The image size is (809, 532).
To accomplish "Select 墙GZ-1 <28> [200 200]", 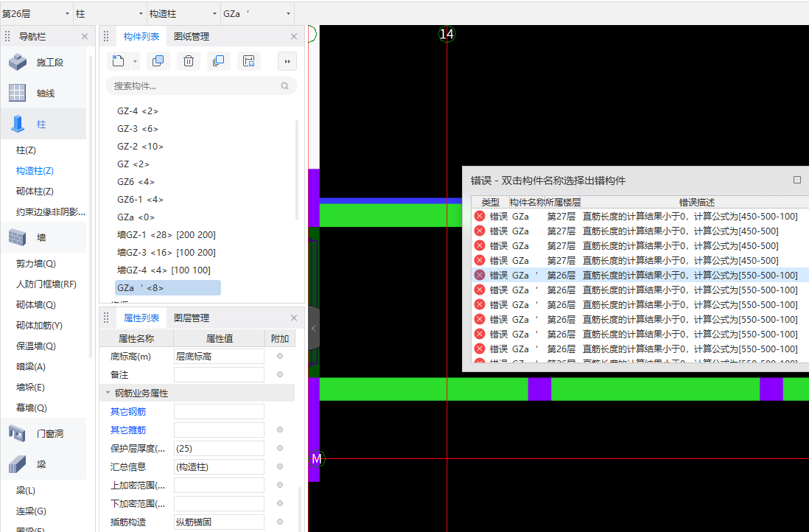I will click(x=166, y=235).
